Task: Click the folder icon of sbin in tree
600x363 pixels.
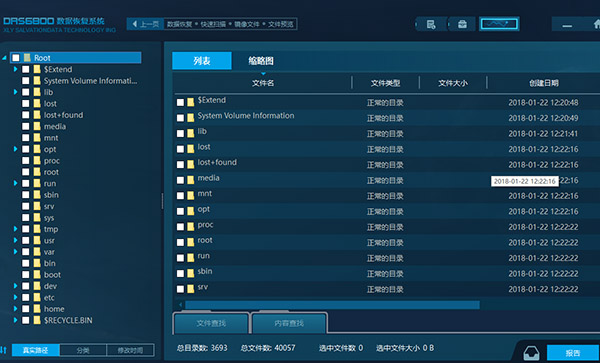Action: tap(37, 195)
